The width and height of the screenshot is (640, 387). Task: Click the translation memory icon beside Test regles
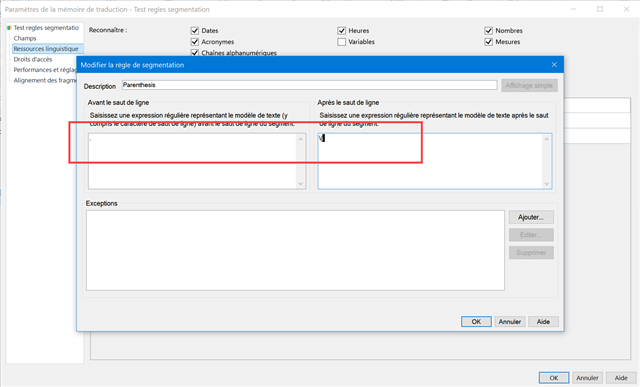(9, 28)
